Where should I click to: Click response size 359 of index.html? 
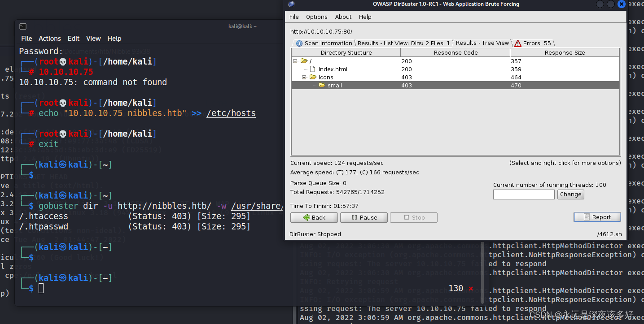516,69
